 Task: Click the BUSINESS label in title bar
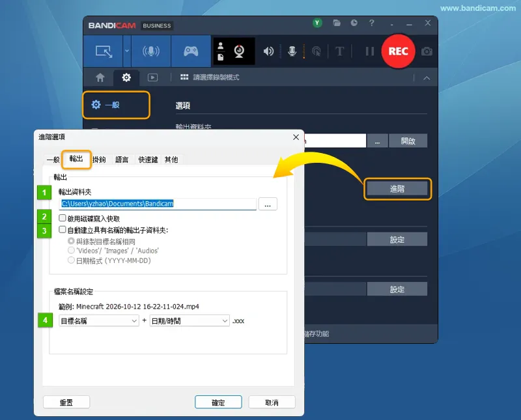click(157, 25)
